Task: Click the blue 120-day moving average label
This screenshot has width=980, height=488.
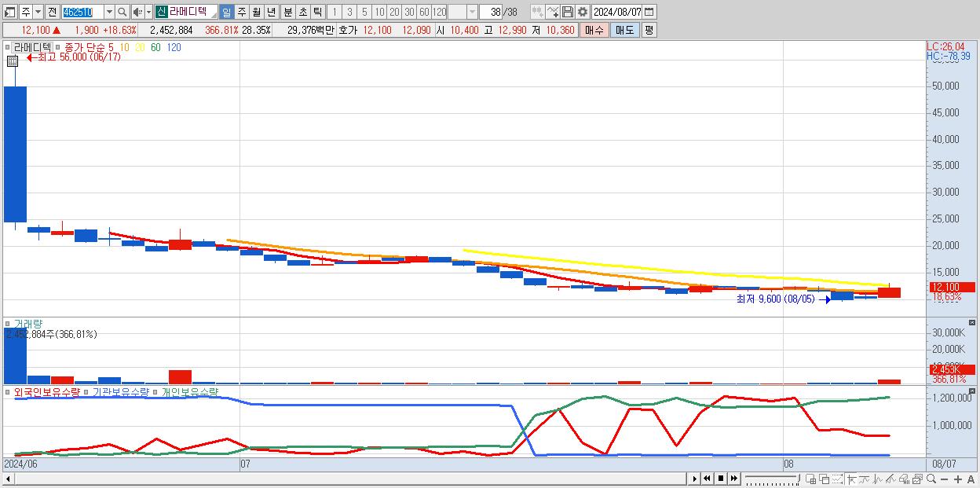Action: click(x=174, y=47)
